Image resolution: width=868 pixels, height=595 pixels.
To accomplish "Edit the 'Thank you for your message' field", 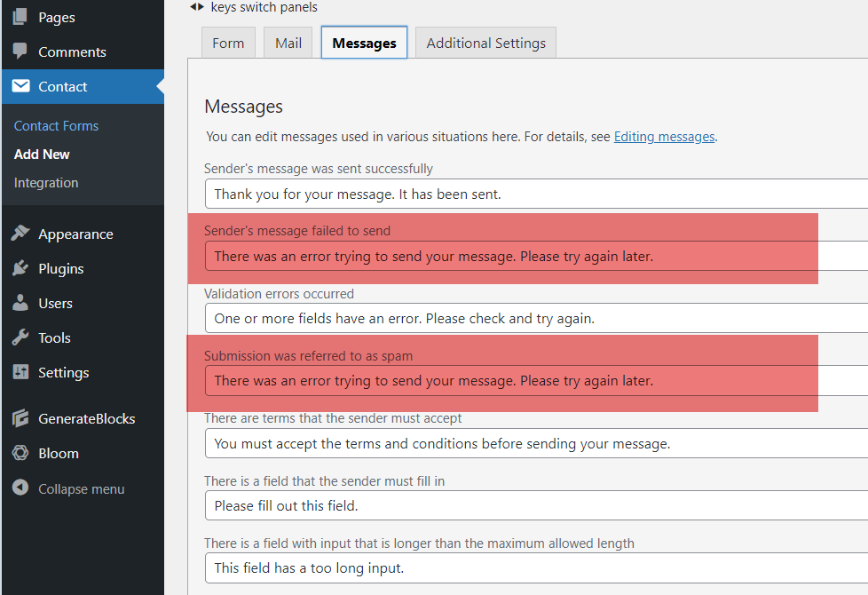I will coord(536,194).
